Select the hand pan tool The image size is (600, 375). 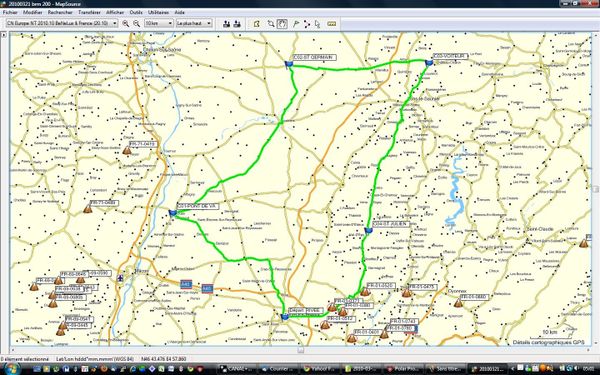[282, 24]
